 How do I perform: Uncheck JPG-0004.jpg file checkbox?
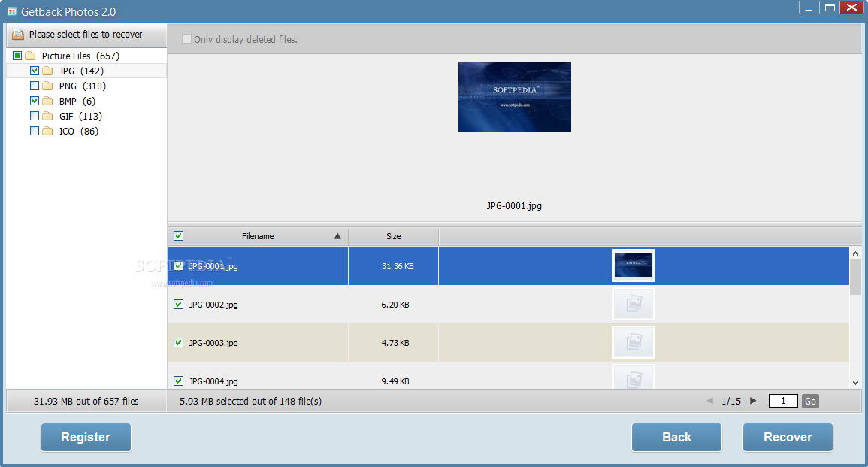178,381
